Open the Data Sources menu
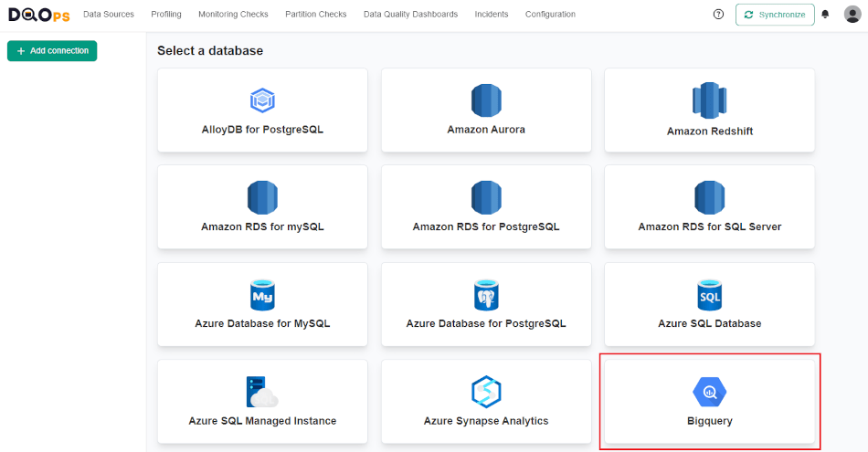The width and height of the screenshot is (868, 452). click(109, 15)
